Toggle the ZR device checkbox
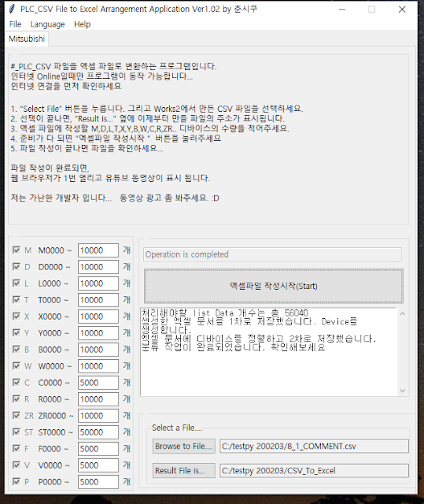 point(16,415)
